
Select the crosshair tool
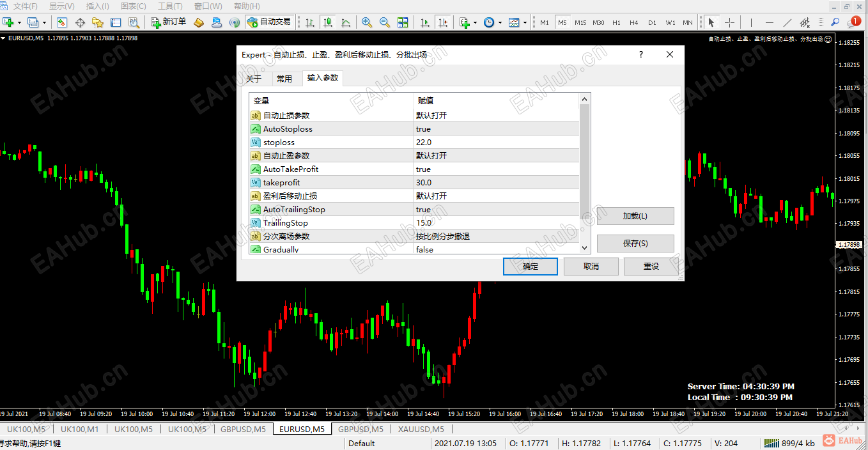pyautogui.click(x=729, y=22)
